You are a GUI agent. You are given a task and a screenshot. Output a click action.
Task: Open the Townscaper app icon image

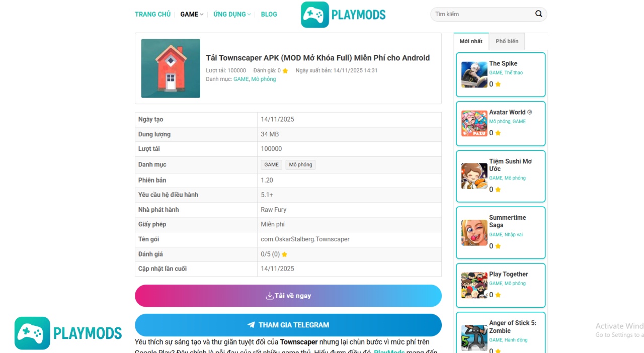171,68
